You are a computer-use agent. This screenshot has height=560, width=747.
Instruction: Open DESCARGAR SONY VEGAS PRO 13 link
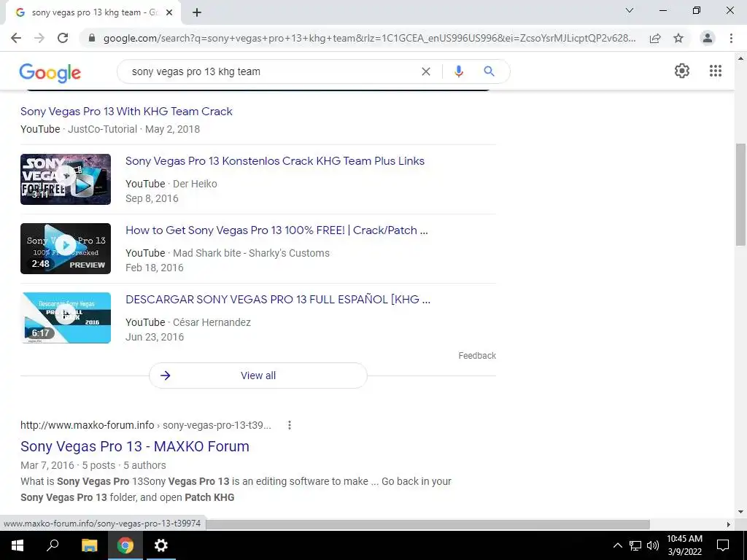tap(278, 300)
